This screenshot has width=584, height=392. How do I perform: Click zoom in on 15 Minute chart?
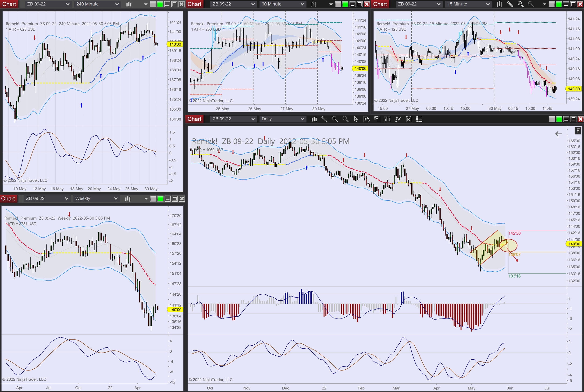coord(520,4)
